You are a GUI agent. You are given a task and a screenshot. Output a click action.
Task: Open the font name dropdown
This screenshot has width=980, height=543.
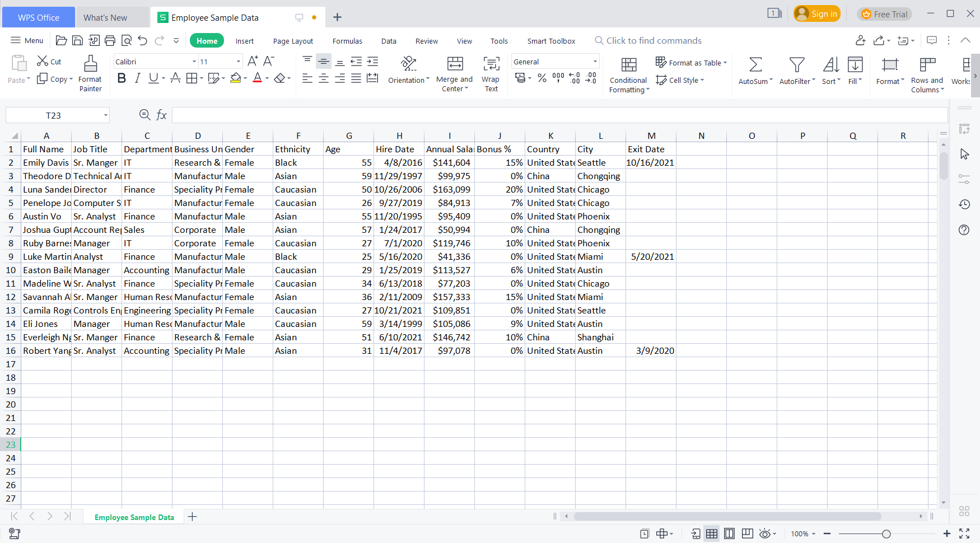tap(193, 61)
